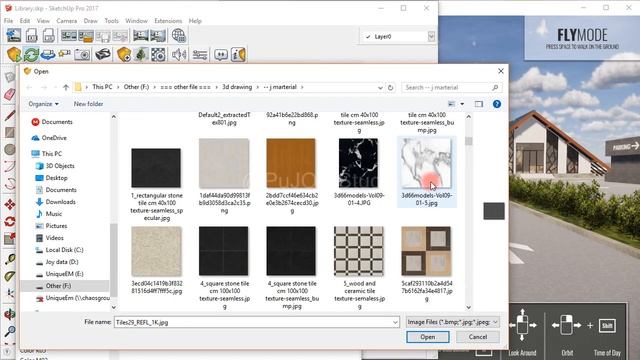Select Joy data (D:) drive

pos(62,262)
